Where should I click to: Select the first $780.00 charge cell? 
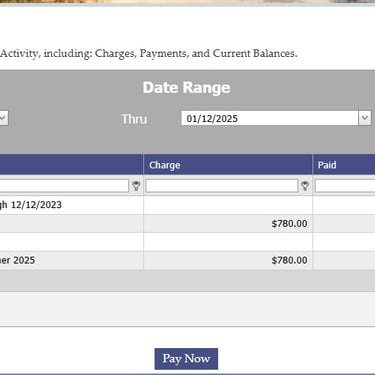(228, 223)
